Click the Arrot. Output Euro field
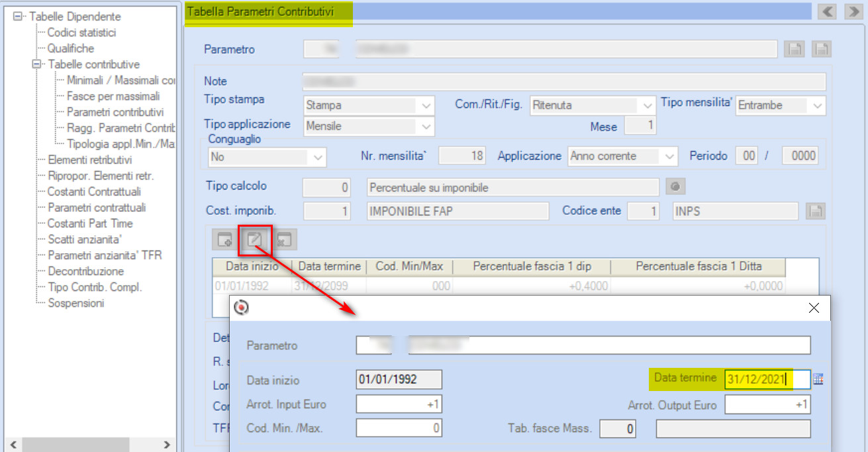This screenshot has height=452, width=868. pyautogui.click(x=767, y=404)
